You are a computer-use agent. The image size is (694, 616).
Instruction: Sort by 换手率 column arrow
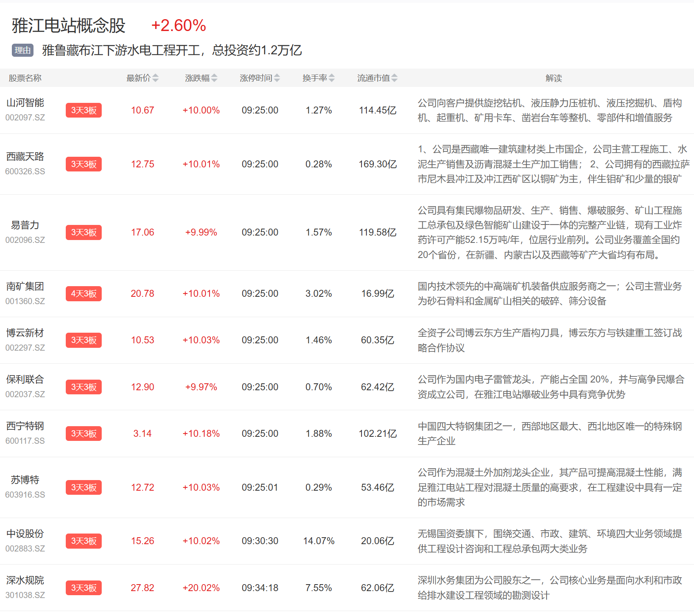pyautogui.click(x=331, y=78)
